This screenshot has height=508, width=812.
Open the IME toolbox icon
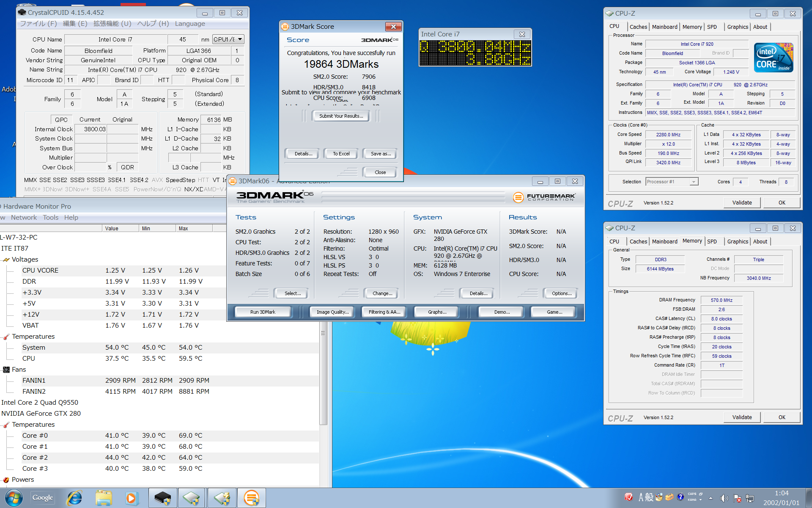point(669,497)
